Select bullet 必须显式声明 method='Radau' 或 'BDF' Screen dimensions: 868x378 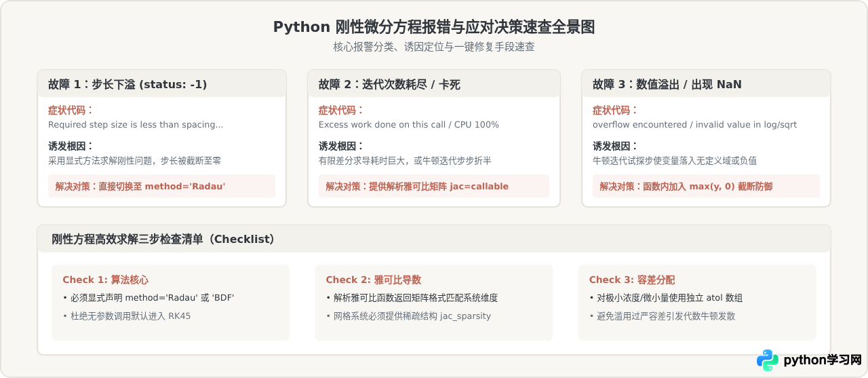tap(149, 298)
